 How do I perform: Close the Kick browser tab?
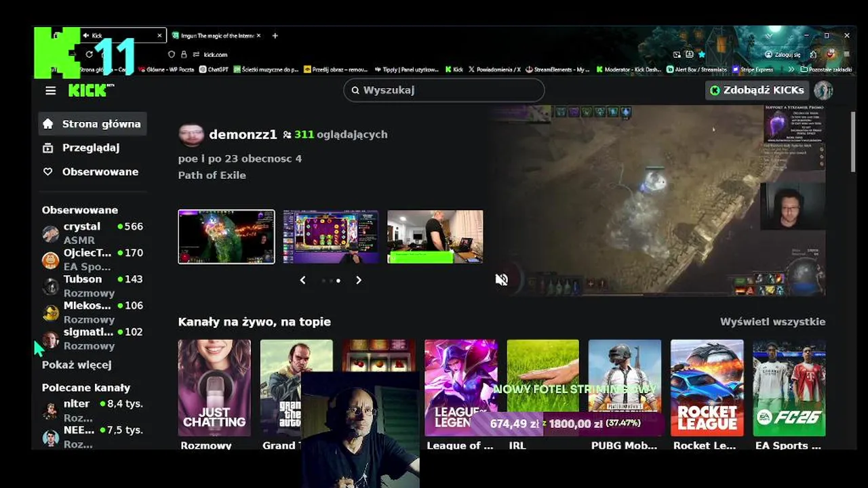point(160,35)
